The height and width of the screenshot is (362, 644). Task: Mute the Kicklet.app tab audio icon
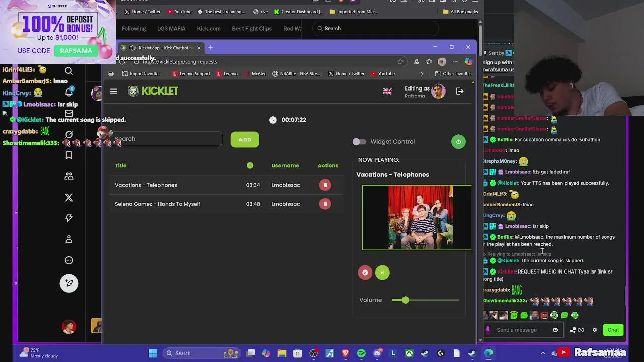(x=132, y=48)
